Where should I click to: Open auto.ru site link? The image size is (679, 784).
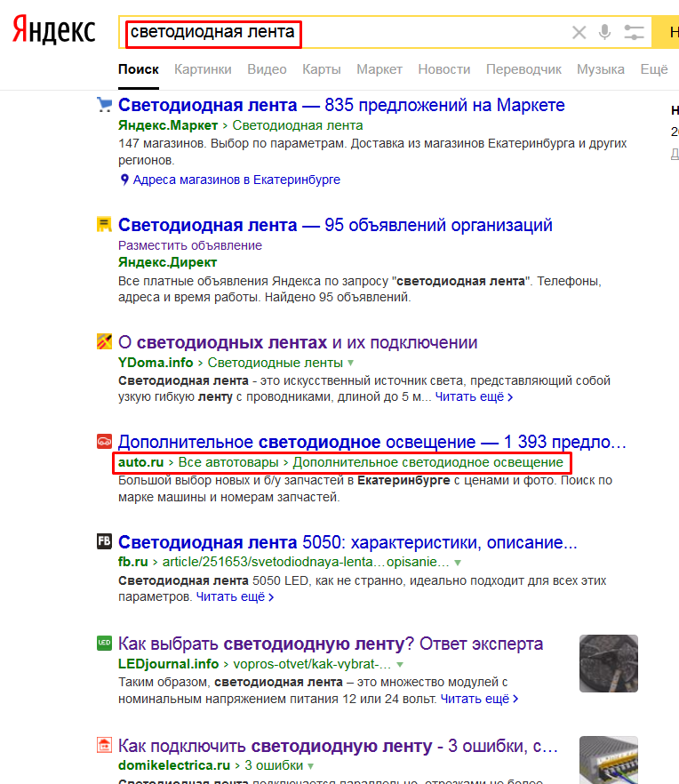pos(141,462)
